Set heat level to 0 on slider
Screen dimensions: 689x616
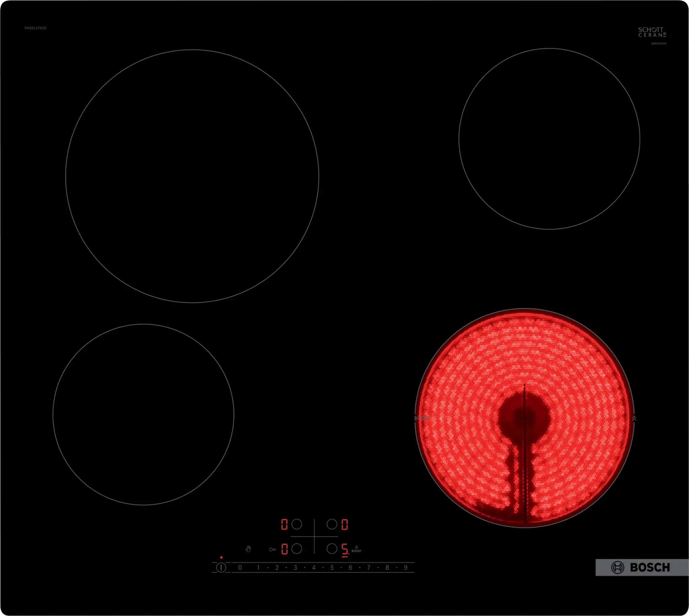point(240,568)
